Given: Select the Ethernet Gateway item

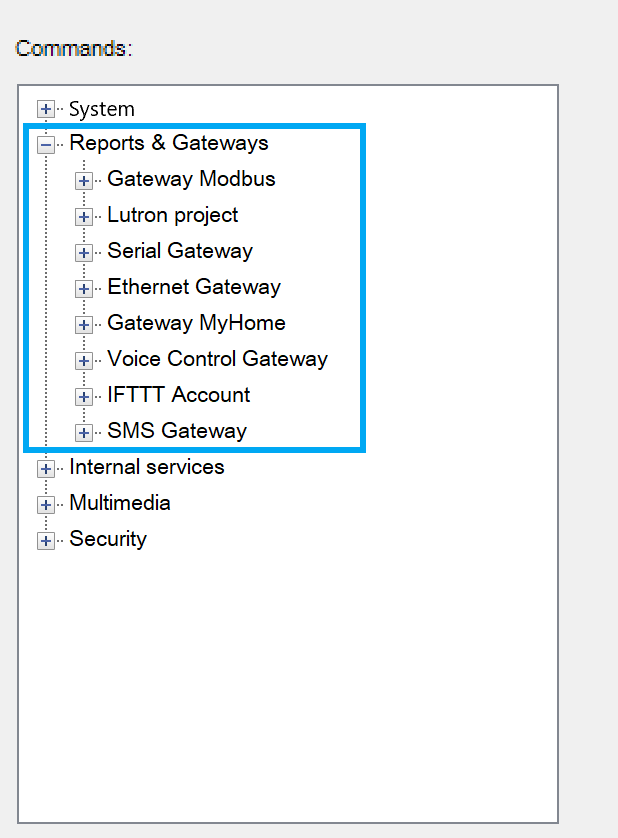Looking at the screenshot, I should (x=194, y=287).
